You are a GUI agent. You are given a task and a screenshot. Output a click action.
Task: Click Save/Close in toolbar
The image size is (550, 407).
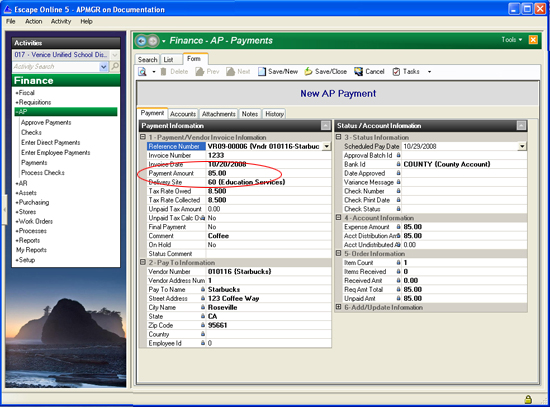326,72
